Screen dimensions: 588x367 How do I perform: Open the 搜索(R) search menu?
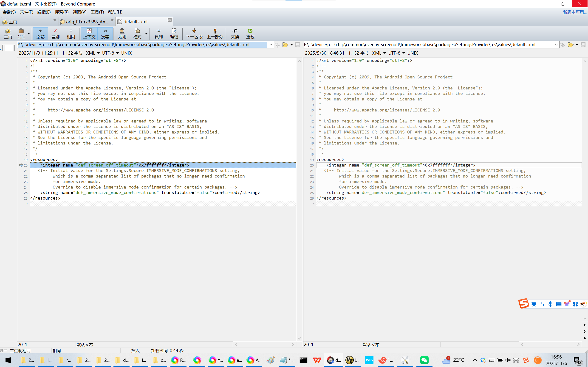pyautogui.click(x=62, y=12)
